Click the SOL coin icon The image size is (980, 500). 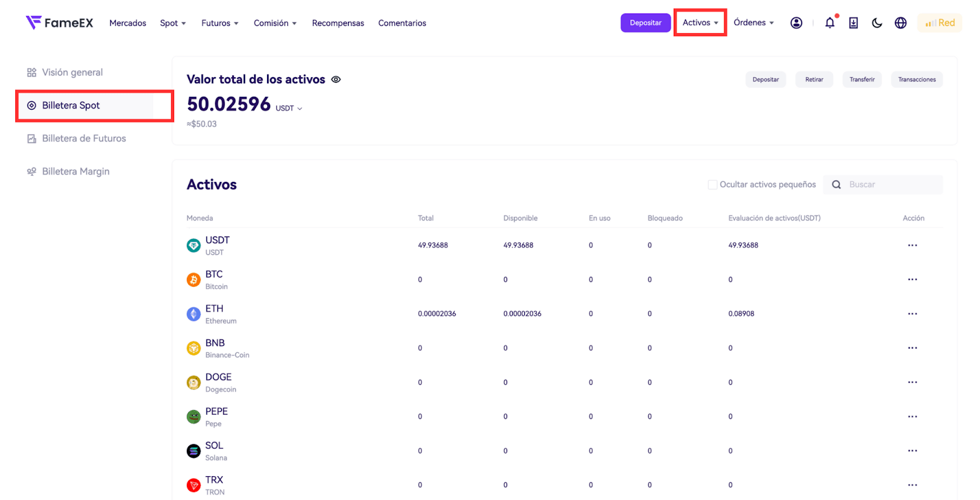click(x=194, y=452)
